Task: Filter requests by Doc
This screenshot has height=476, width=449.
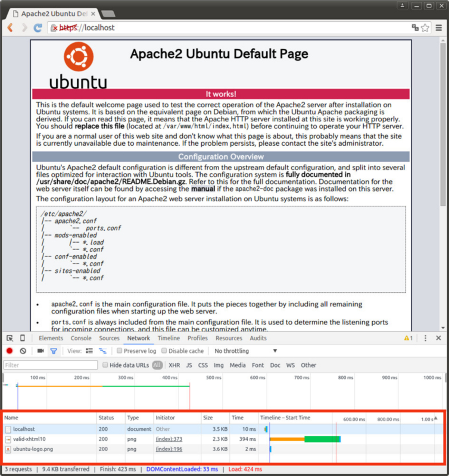Action: [x=275, y=365]
